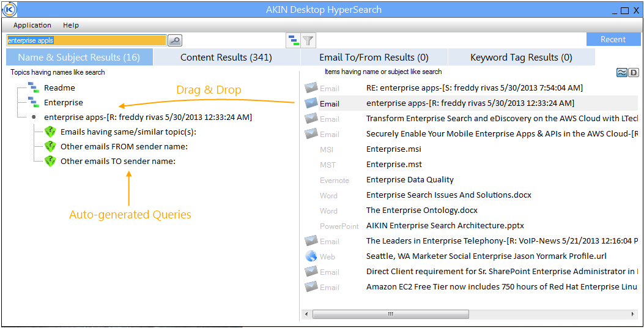Viewport: 644px width, 328px height.
Task: Click the Readme topic icon
Action: coord(34,87)
